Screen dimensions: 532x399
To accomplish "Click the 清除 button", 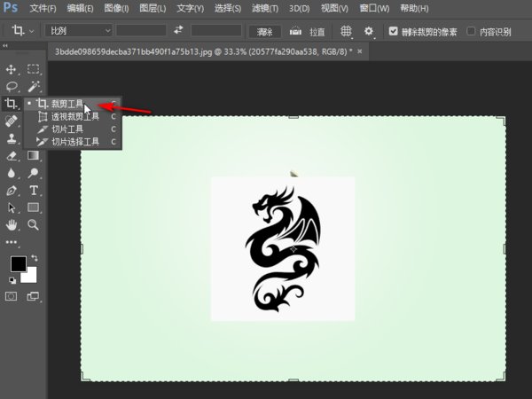I will (265, 32).
